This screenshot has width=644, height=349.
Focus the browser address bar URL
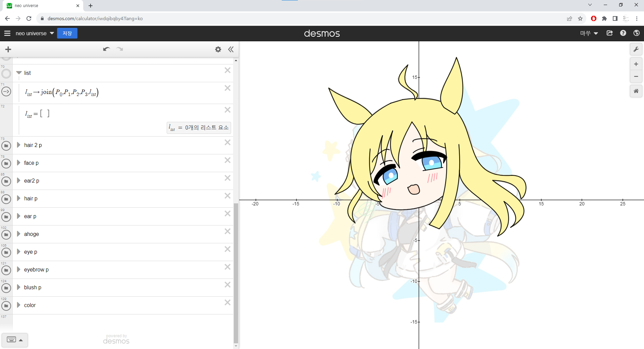[95, 18]
